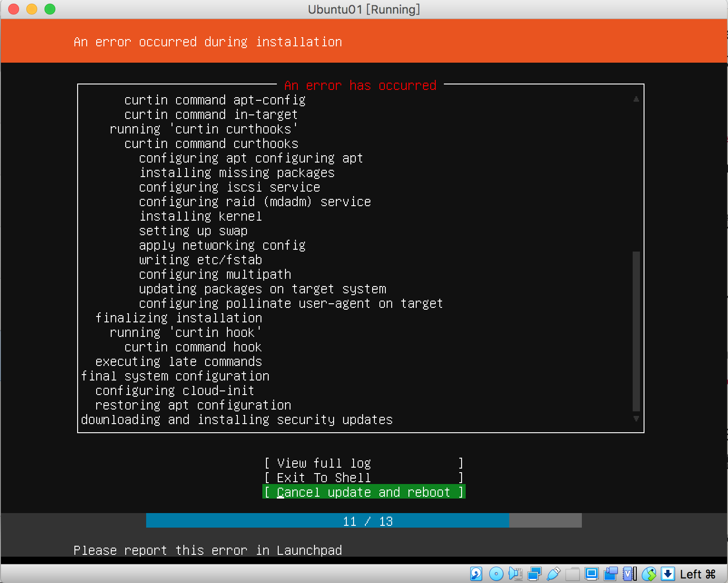
Task: Click the display monitor status icon
Action: [x=592, y=574]
